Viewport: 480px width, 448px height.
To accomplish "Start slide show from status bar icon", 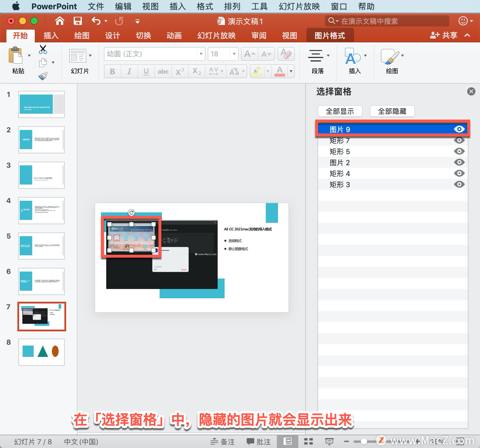I will [x=329, y=441].
